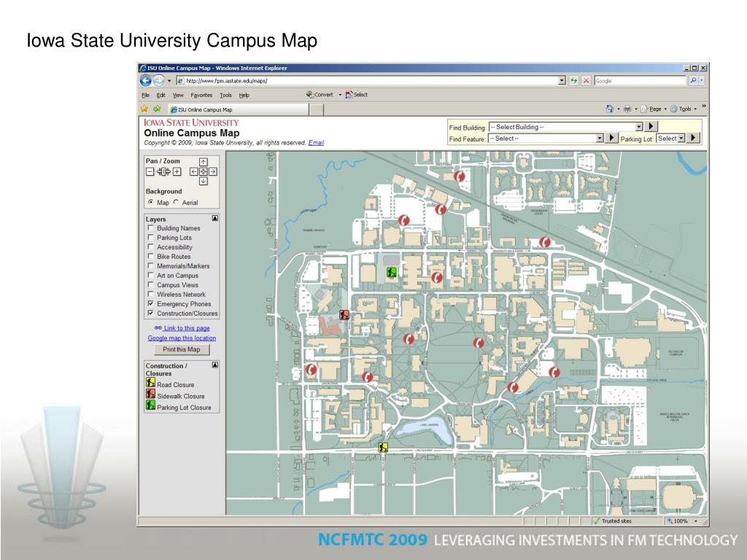Click the center pan icon

coord(203,172)
